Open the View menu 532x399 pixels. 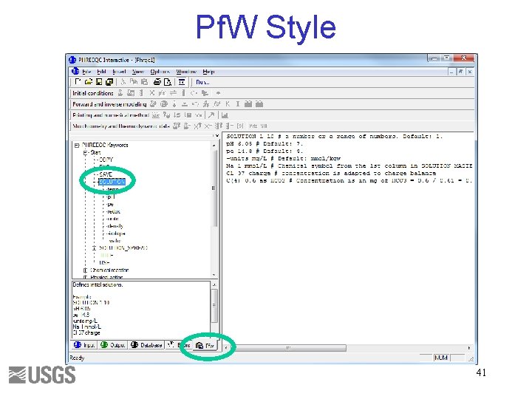(137, 72)
